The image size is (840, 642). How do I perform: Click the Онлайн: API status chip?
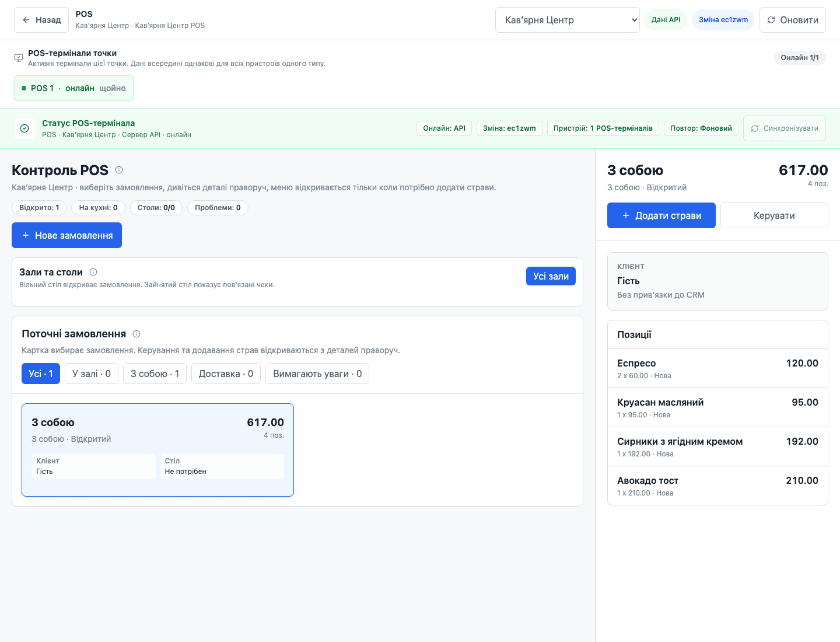pos(444,128)
